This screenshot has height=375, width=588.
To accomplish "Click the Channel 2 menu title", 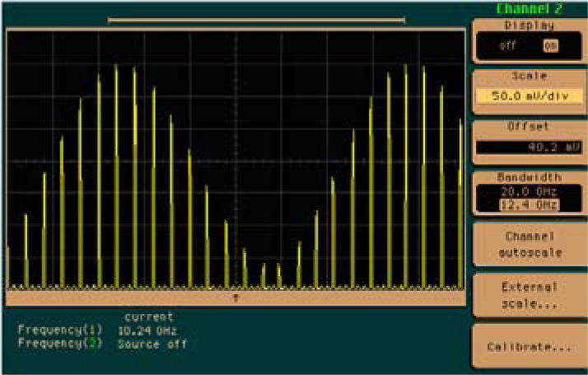I will click(530, 9).
